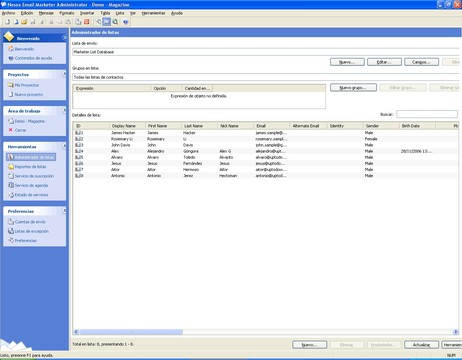
Task: Click the red square toolbar icon
Action: (87, 22)
